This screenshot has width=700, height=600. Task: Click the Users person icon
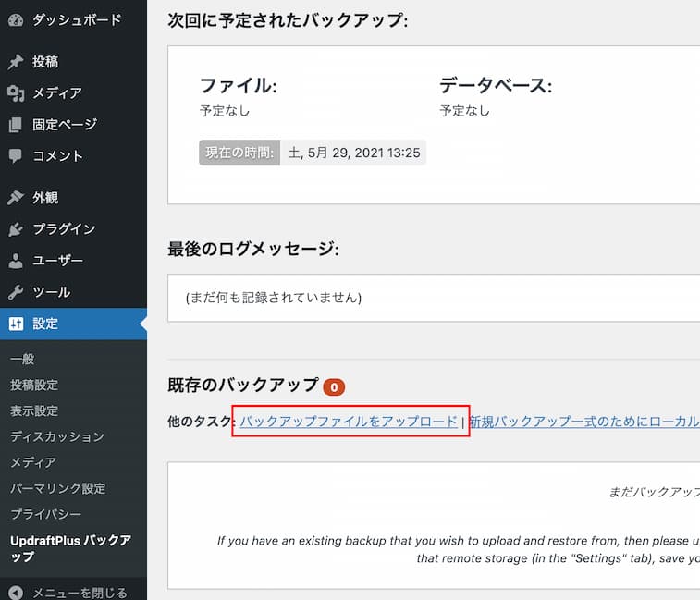click(16, 261)
